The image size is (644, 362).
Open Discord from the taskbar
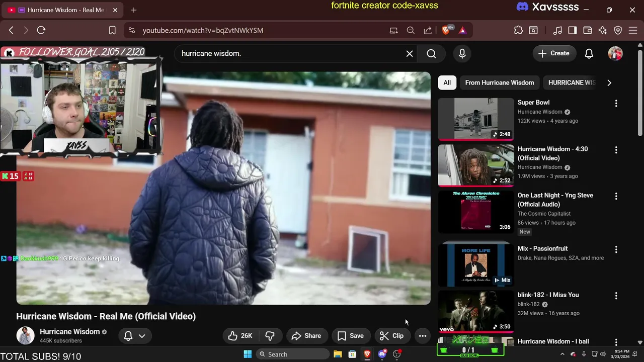pyautogui.click(x=382, y=354)
